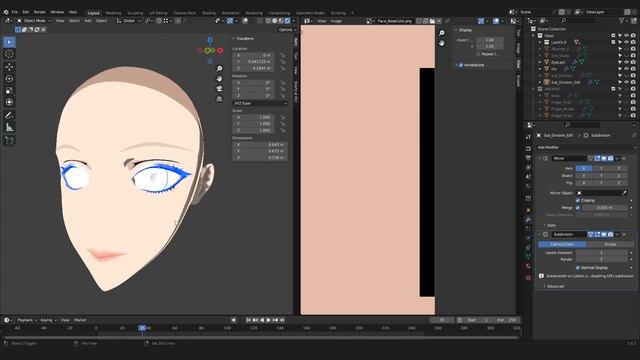The image size is (640, 360).
Task: Click the current frame marker on timeline
Action: (x=142, y=328)
